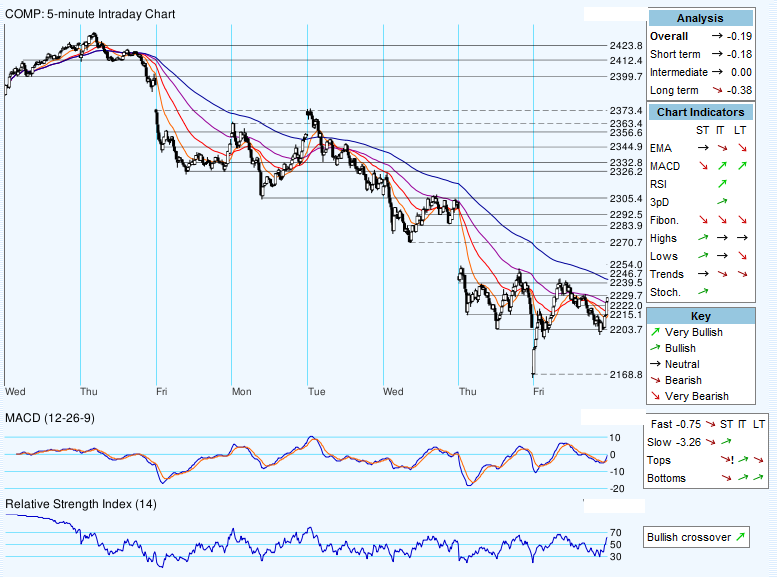Click the Bearish arrow in Key legend
Viewport: 777px width, 577px height.
tap(656, 380)
